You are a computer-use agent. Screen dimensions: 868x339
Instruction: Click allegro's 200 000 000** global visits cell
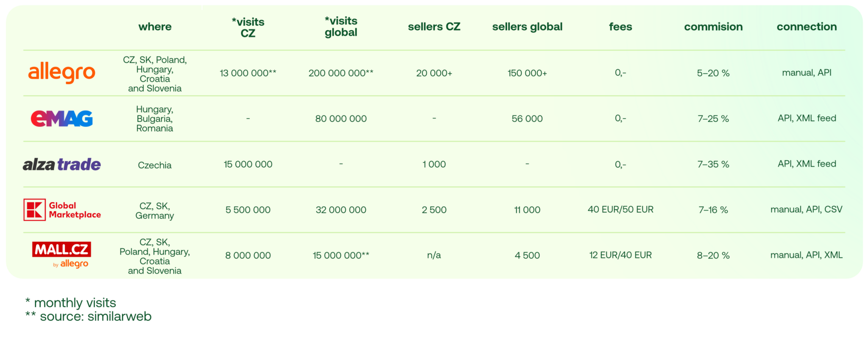[x=341, y=73]
